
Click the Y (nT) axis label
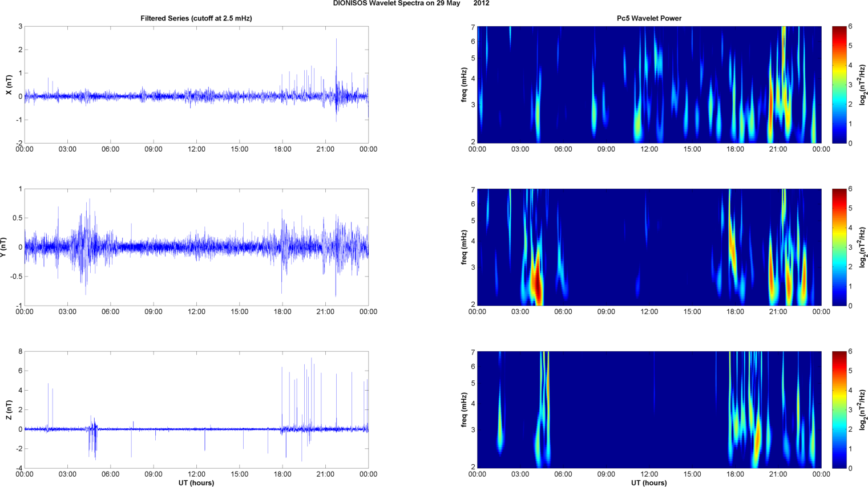tap(3, 247)
